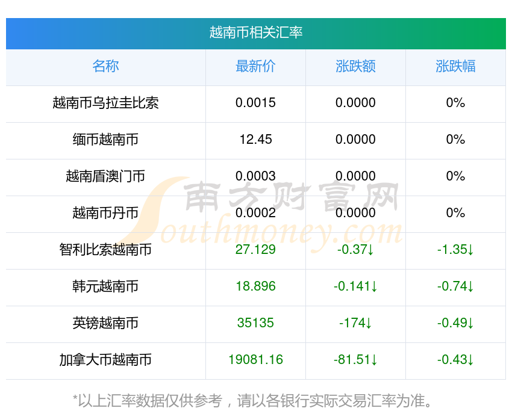
Task: Click the 0.0003 latest price value
Action: click(255, 176)
